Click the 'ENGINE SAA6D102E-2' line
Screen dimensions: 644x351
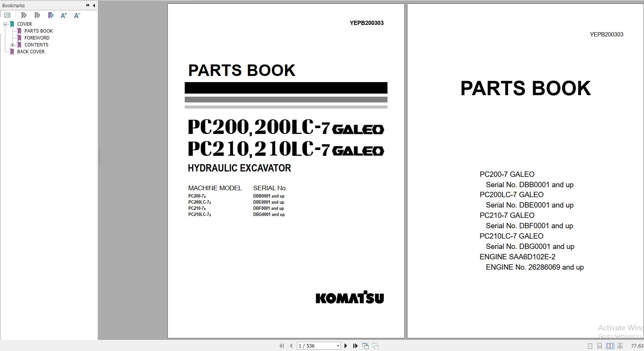[x=517, y=257]
